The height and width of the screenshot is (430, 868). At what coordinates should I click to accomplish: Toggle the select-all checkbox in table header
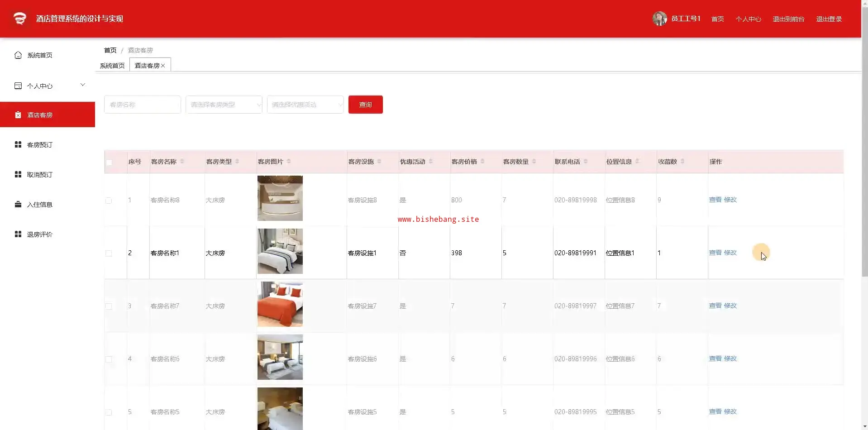coord(109,162)
